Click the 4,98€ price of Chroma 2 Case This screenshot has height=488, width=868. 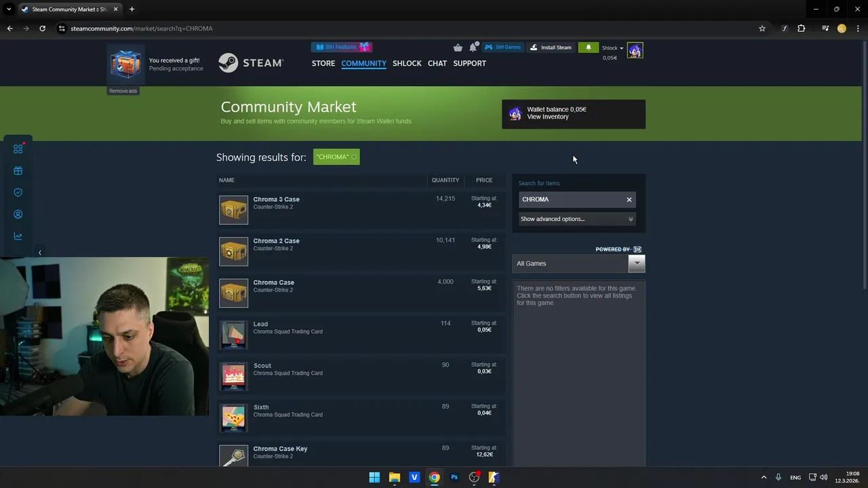point(484,247)
